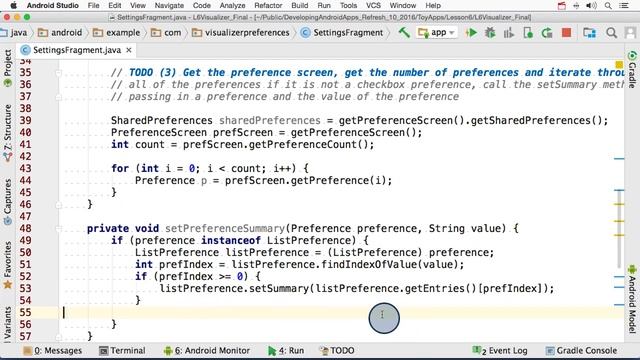This screenshot has height=360, width=640.
Task: Open the Android Studio application menu
Action: 53,5
